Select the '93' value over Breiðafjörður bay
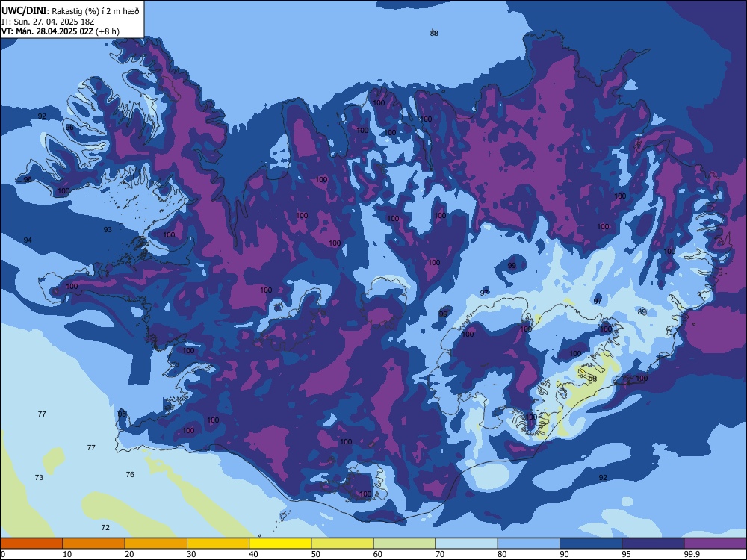The height and width of the screenshot is (560, 747). coord(108,229)
